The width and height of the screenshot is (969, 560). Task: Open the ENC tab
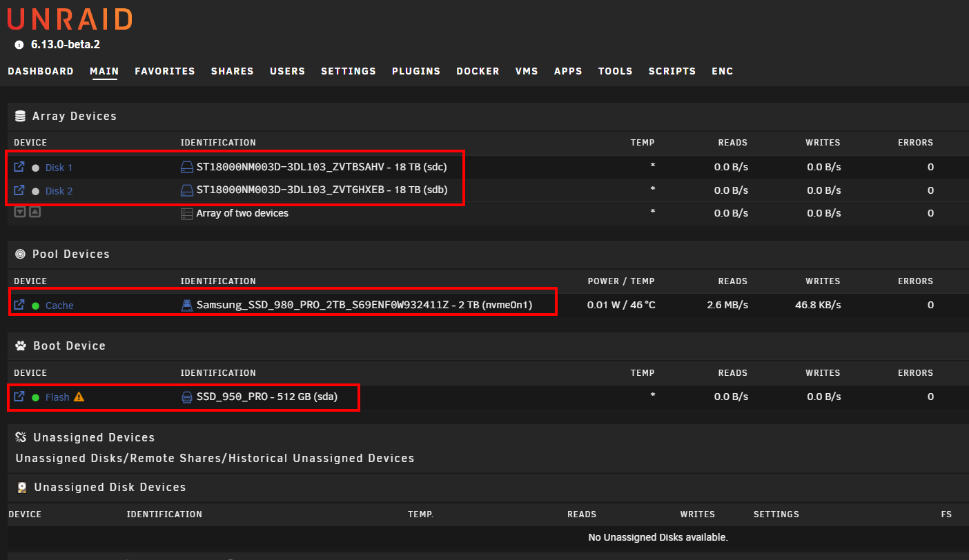pyautogui.click(x=723, y=71)
